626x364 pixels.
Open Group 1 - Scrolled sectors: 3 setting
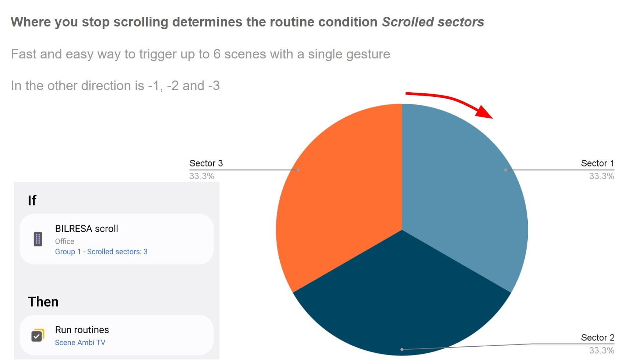101,252
